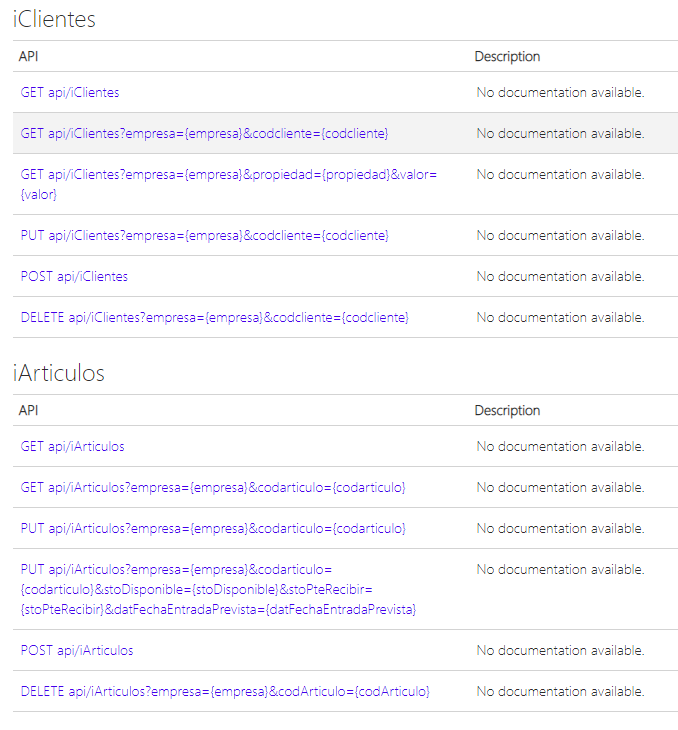Click the iArticulos section heading

click(59, 373)
